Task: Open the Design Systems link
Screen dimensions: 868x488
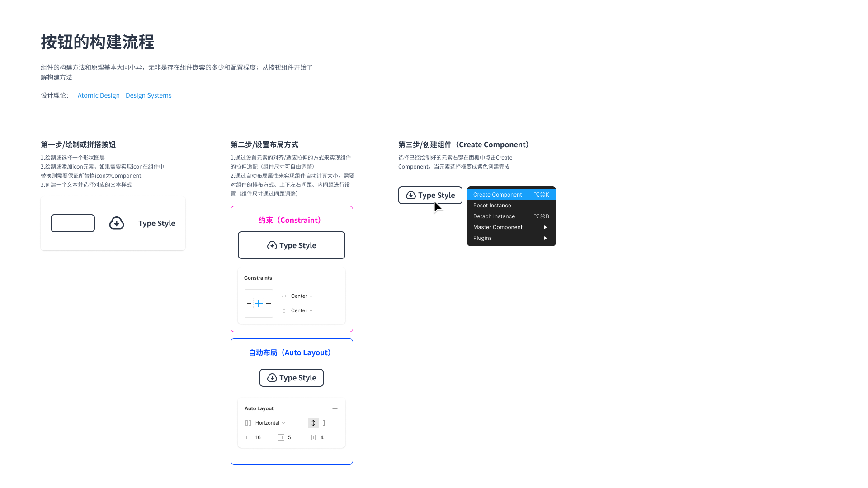Action: click(x=148, y=95)
